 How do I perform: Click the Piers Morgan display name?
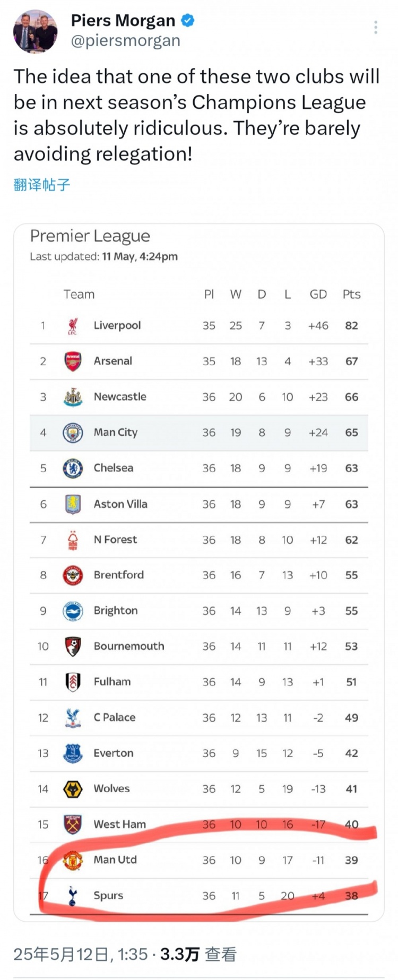pyautogui.click(x=123, y=21)
